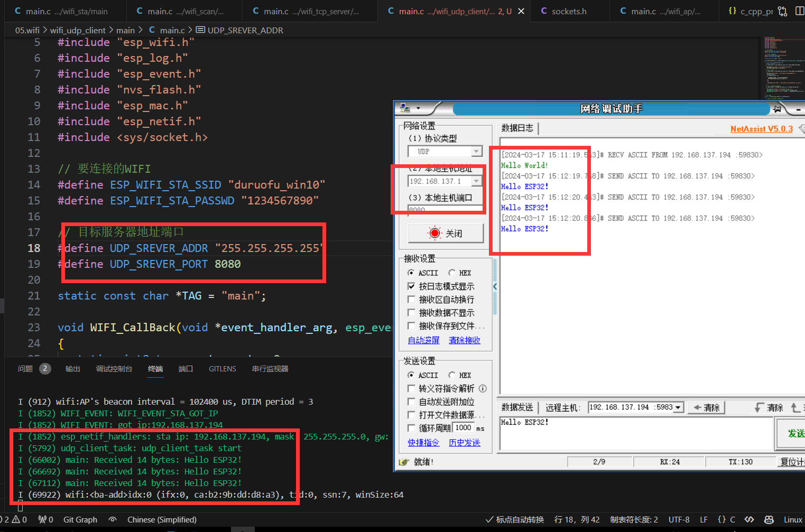Uncheck 按日志模式显示 checkbox
Viewport: 805px width, 532px height.
411,286
